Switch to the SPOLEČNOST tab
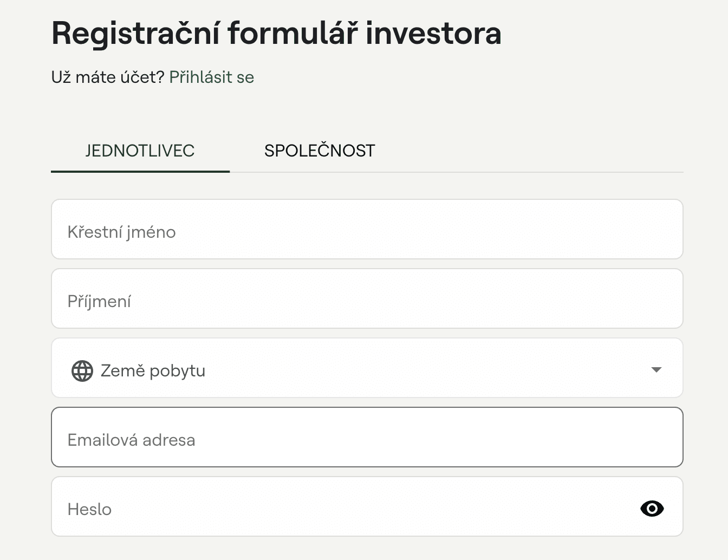This screenshot has width=728, height=560. (x=319, y=151)
